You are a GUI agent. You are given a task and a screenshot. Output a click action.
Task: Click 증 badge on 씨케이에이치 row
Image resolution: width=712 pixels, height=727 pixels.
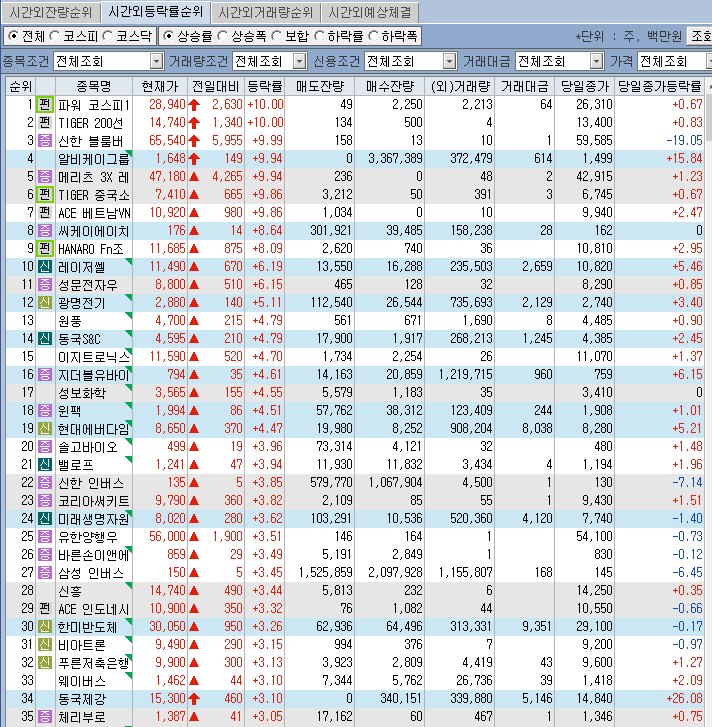44,230
